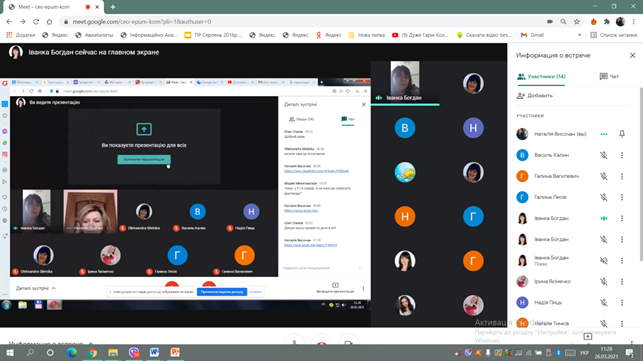643x361 pixels.
Task: Open the Chrome extensions puzzle icon
Action: tap(607, 22)
